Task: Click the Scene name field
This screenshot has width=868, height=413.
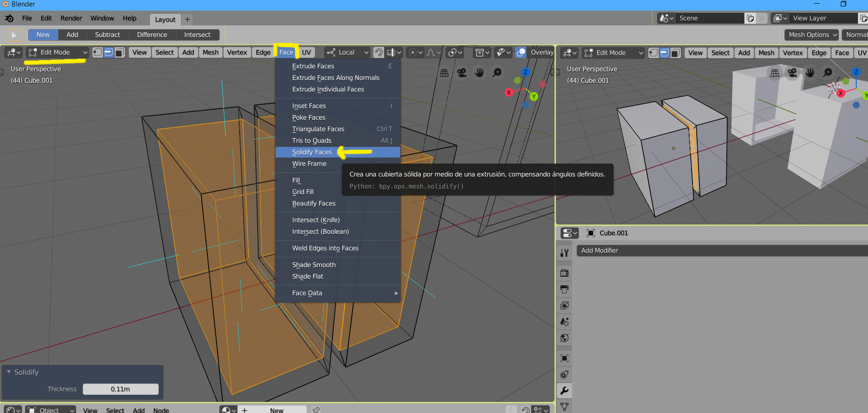Action: 709,18
